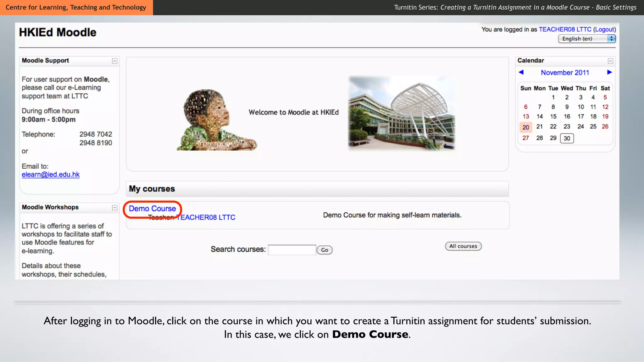Collapse the Moodle Workshops block
644x362 pixels.
(115, 208)
